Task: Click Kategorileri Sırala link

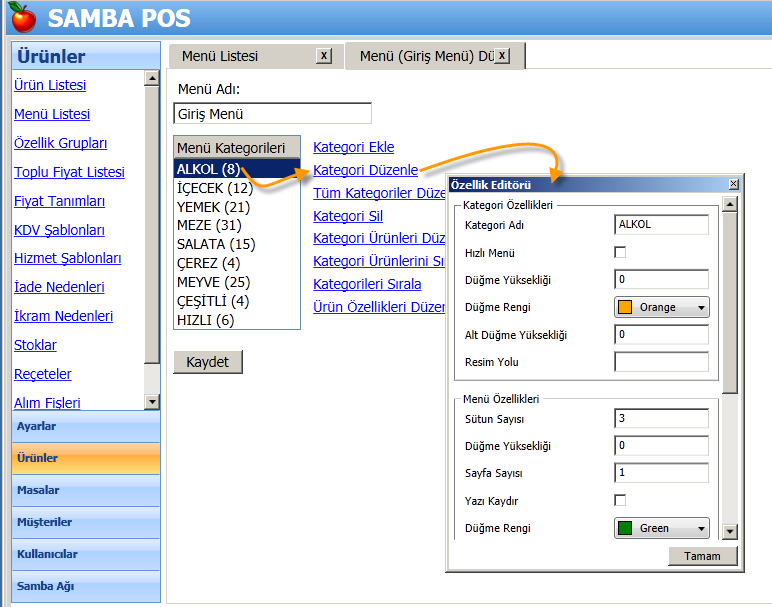Action: pyautogui.click(x=367, y=284)
